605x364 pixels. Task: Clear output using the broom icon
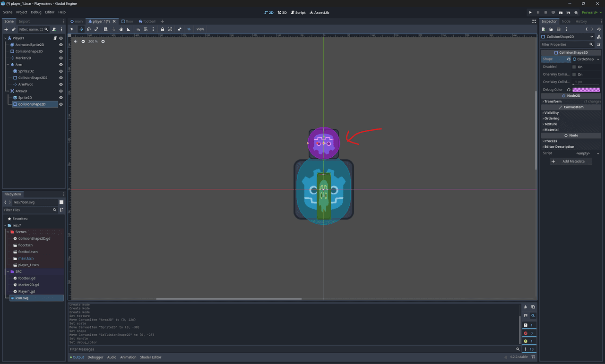[x=525, y=307]
